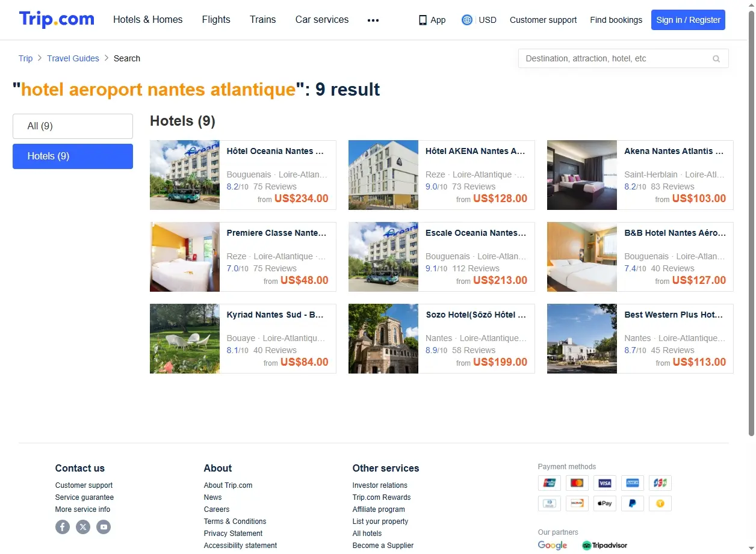756x554 pixels.
Task: Open the Trains menu
Action: (x=263, y=20)
